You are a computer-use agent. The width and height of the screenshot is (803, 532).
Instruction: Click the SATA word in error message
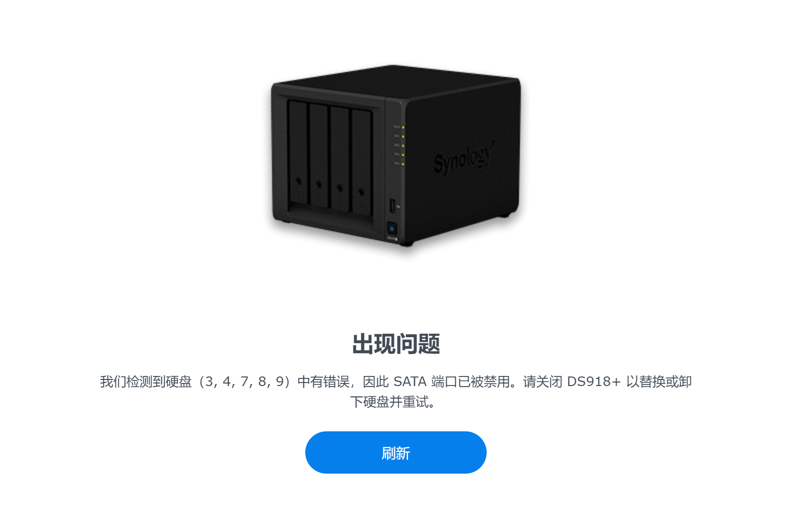pos(410,382)
